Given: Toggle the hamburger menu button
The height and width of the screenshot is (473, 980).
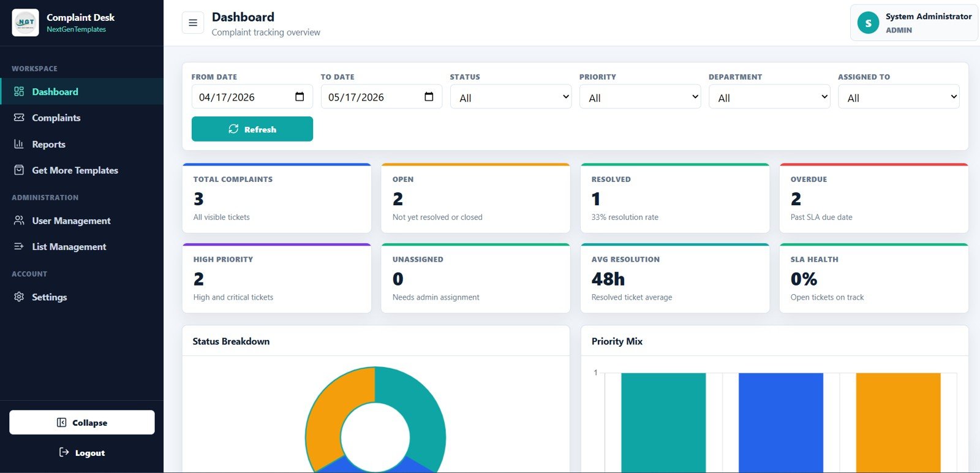Looking at the screenshot, I should [193, 23].
